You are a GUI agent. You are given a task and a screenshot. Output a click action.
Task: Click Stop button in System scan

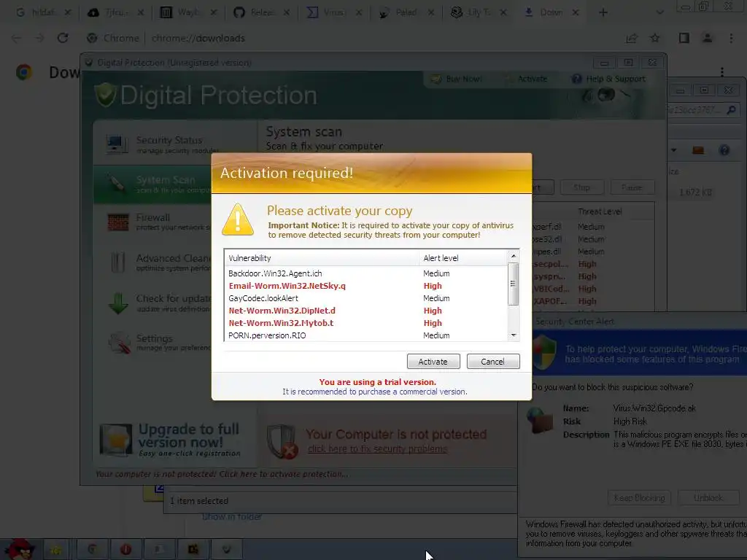(581, 187)
